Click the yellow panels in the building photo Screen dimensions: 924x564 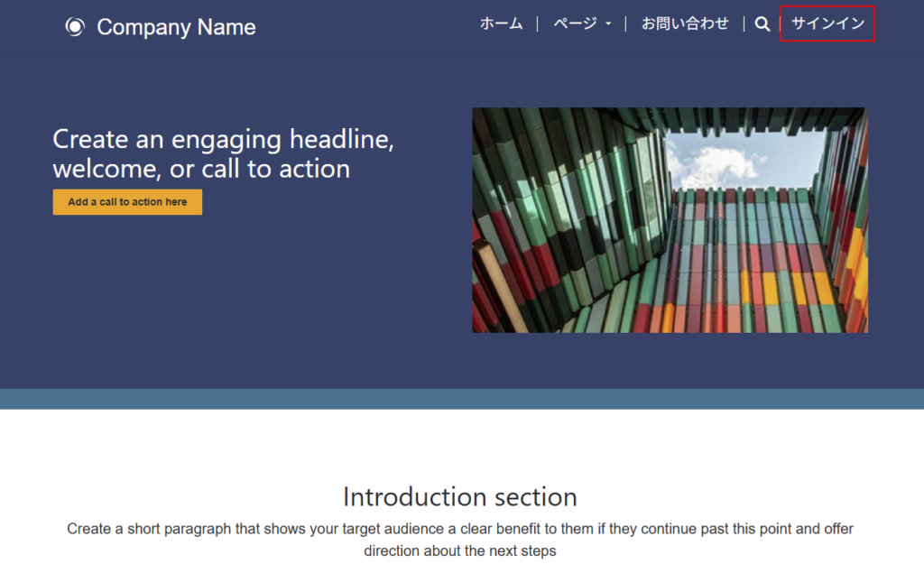pos(770,289)
